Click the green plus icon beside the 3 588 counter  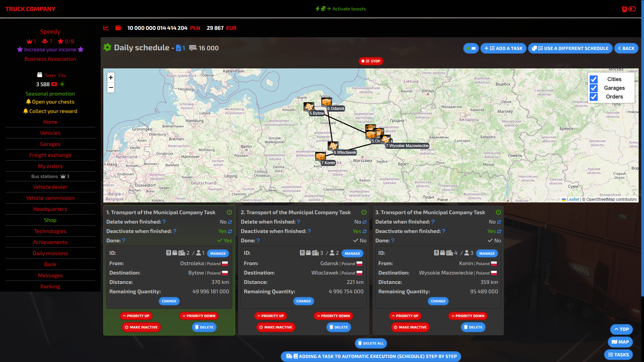click(62, 84)
